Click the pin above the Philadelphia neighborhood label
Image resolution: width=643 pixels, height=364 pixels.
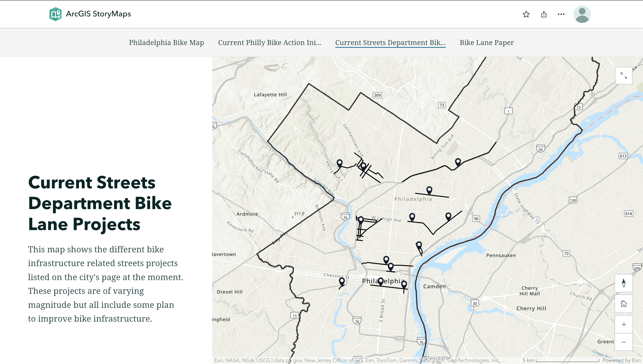tap(429, 190)
